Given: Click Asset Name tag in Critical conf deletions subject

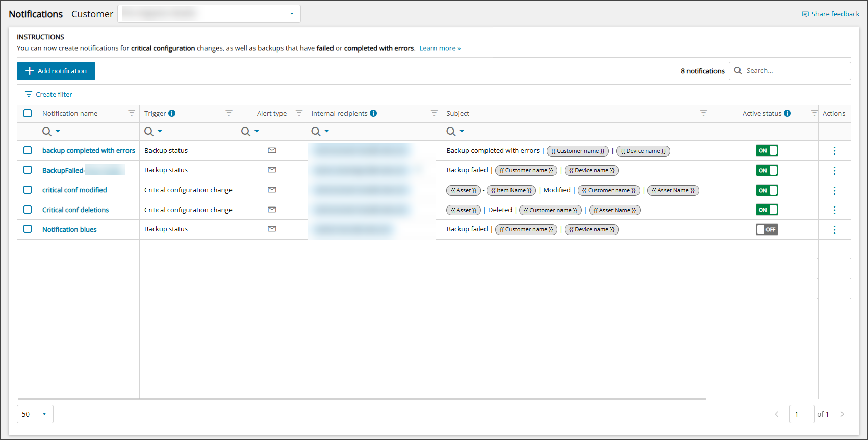Looking at the screenshot, I should 615,210.
